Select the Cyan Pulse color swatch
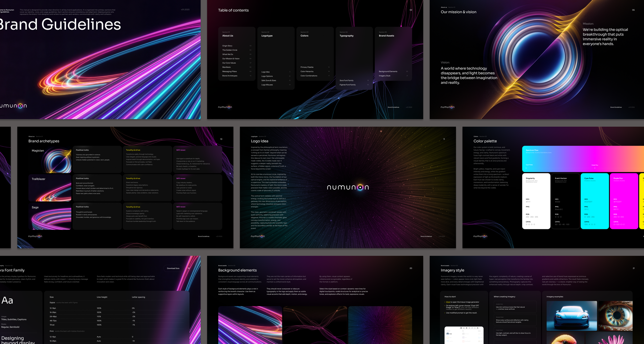 click(595, 201)
